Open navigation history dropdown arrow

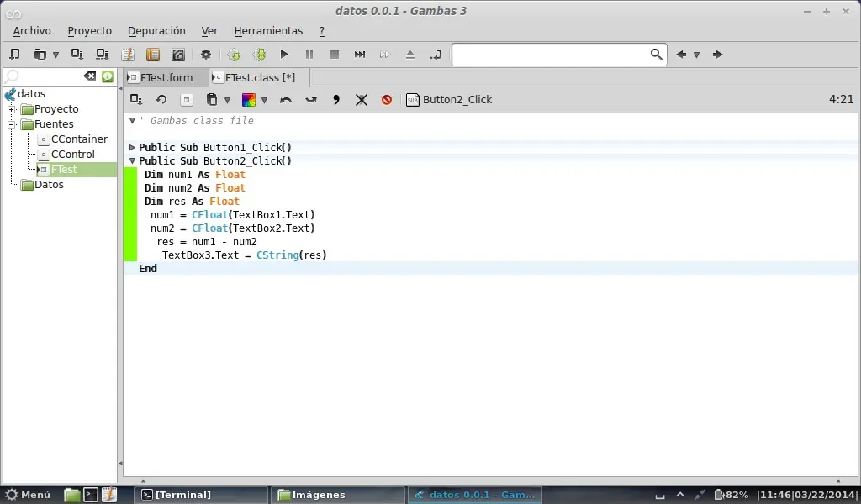coord(696,55)
